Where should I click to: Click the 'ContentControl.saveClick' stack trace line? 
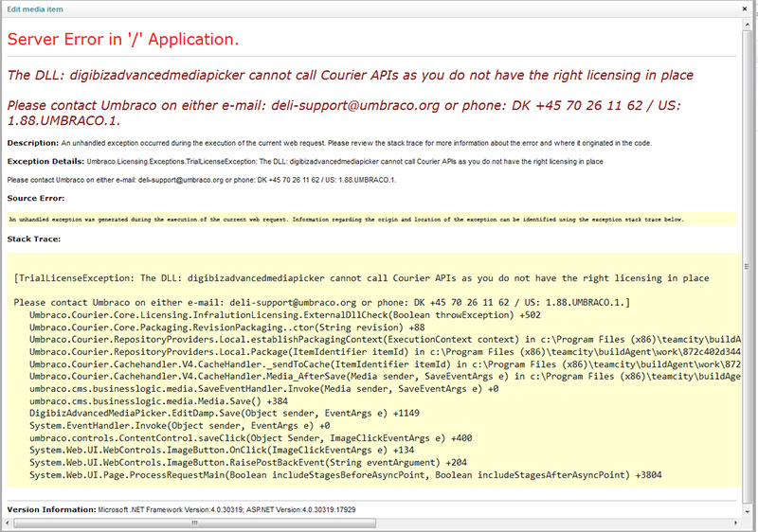250,438
